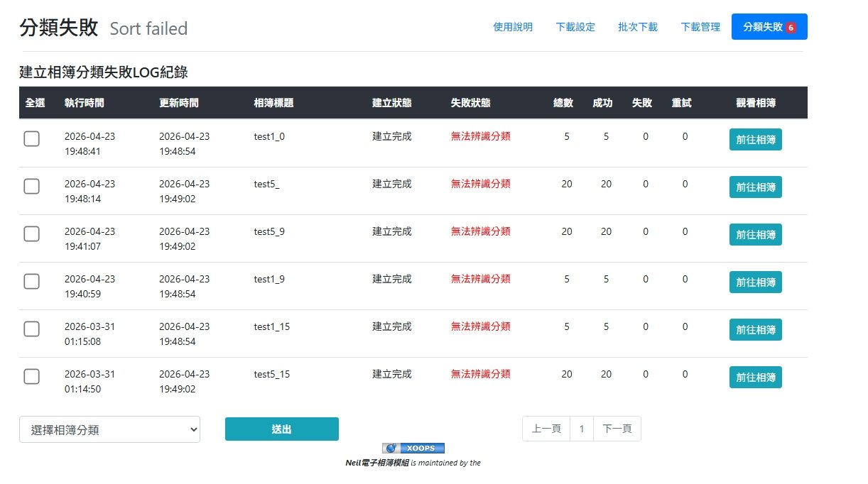Open the 使用說明 tab
This screenshot has width=868, height=484.
coord(513,27)
